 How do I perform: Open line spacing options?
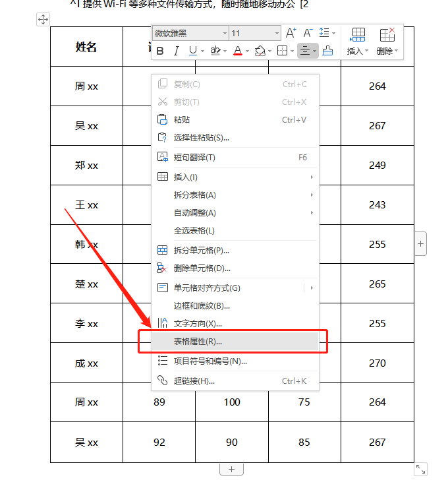coord(327,33)
